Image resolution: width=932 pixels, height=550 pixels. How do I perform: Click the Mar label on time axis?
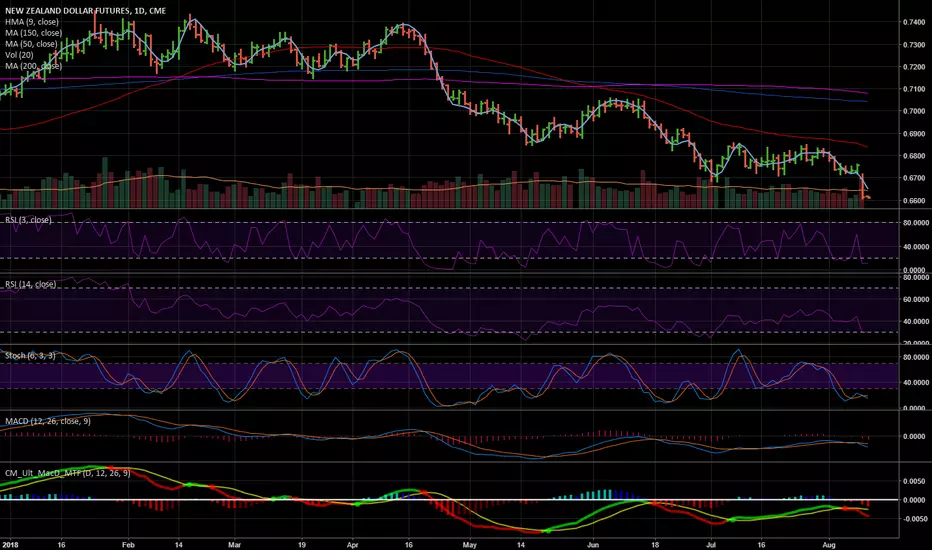(235, 545)
